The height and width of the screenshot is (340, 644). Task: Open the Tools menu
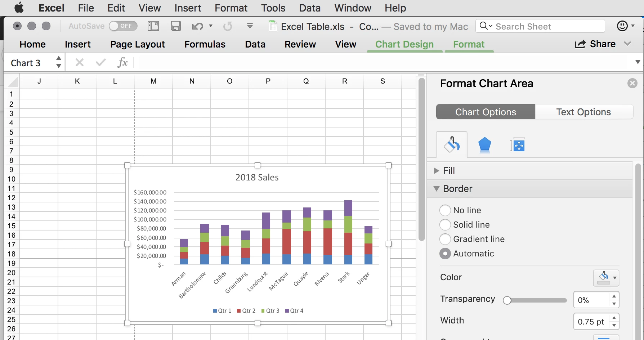tap(273, 8)
